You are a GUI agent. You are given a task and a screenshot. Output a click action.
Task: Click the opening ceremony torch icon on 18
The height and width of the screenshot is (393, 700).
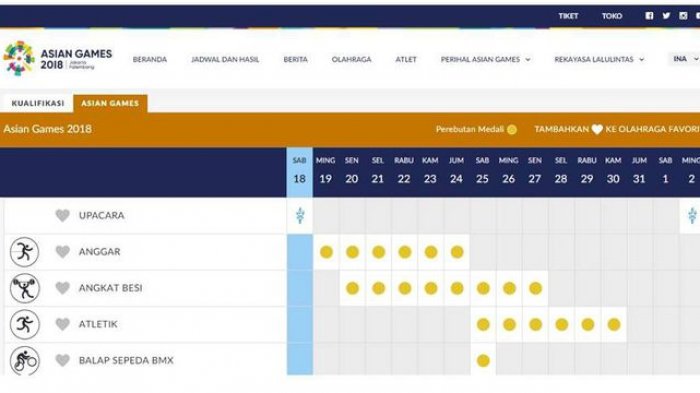(300, 215)
